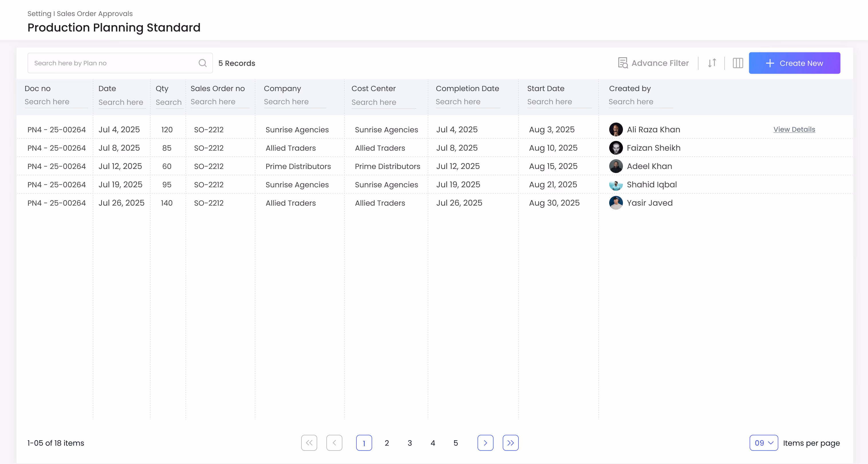868x464 pixels.
Task: Click Company column search field
Action: tap(295, 102)
